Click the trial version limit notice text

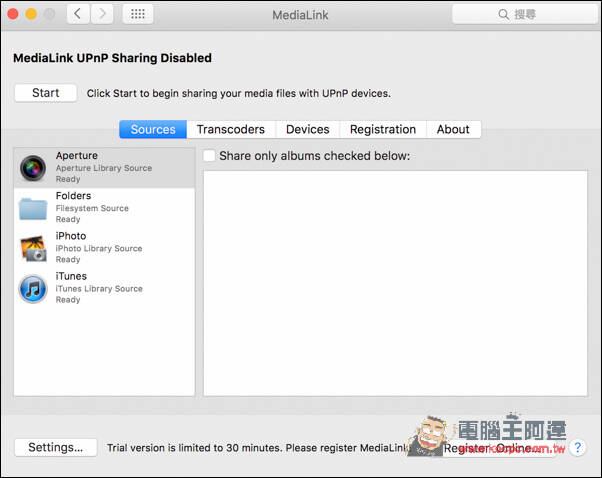(256, 448)
